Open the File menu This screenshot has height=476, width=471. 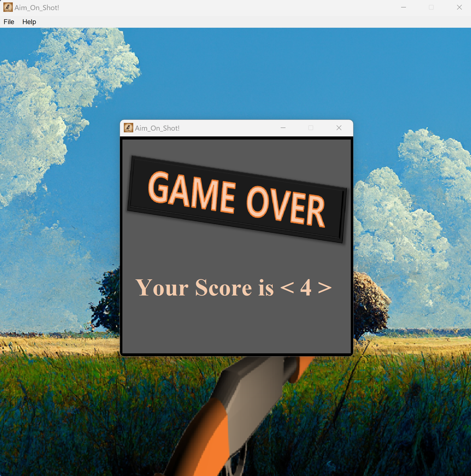pos(9,22)
